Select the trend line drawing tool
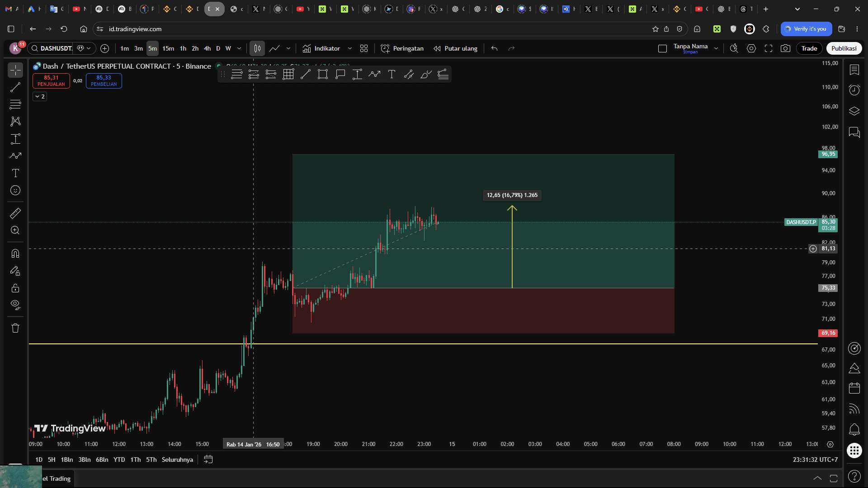Image resolution: width=868 pixels, height=488 pixels. pyautogui.click(x=15, y=87)
